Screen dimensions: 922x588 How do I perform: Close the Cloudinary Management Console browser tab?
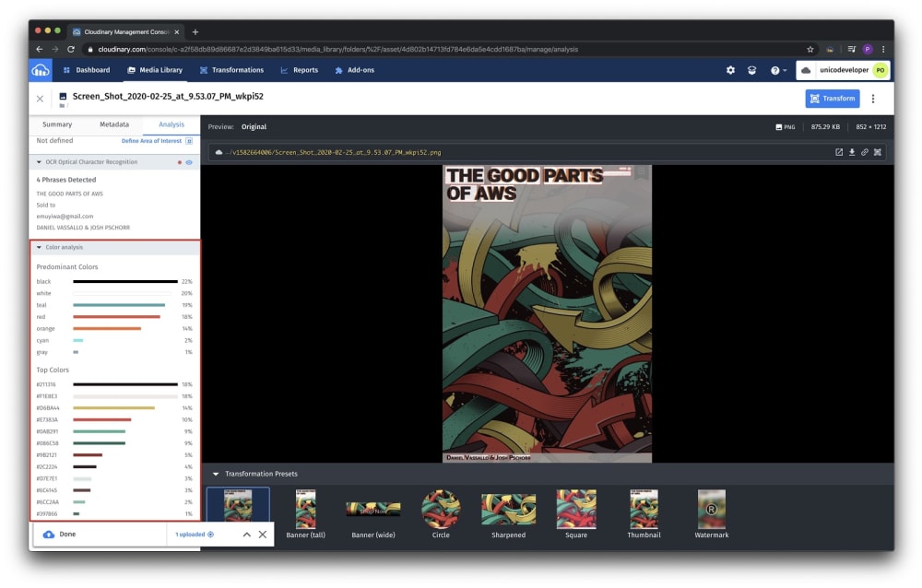(x=177, y=31)
